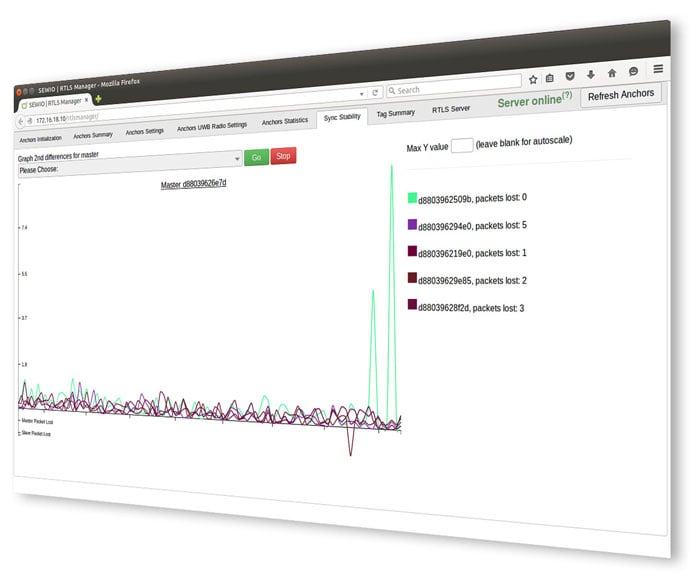This screenshot has height=581, width=700.
Task: Select the Anchors UWB Radio Settings tab
Action: pos(212,126)
